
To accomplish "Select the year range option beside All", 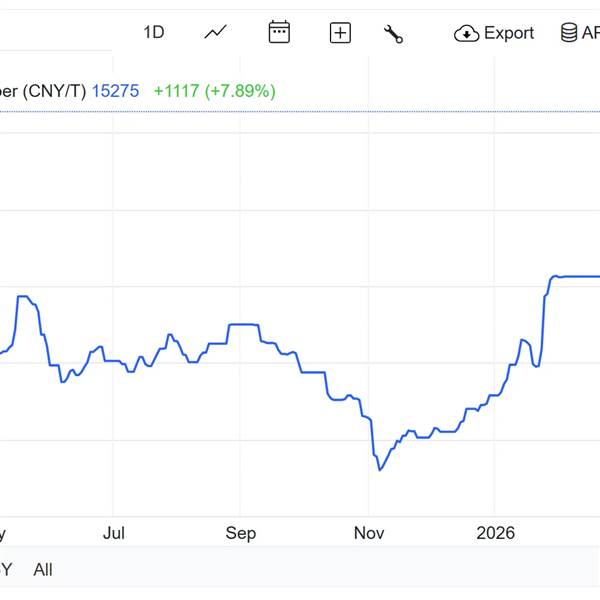I will (6, 570).
